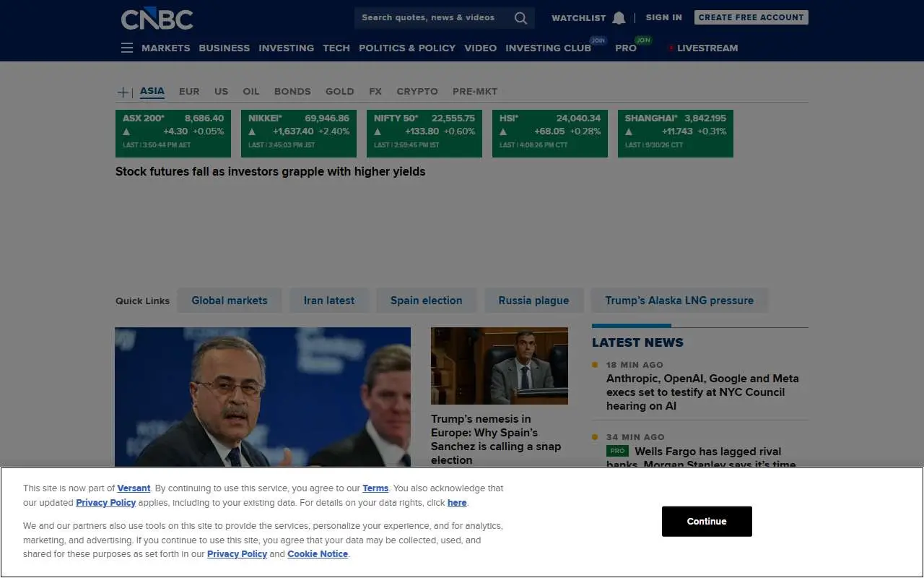
Task: Open stock futures fall headline
Action: pos(271,172)
